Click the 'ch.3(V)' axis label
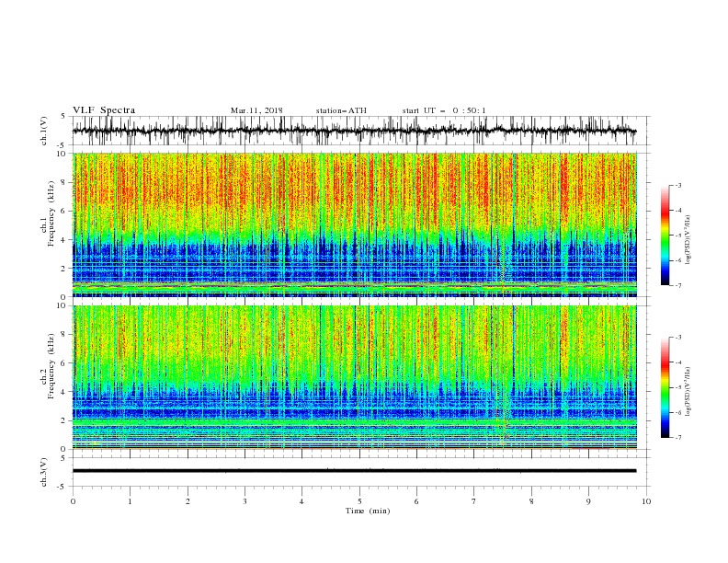This screenshot has height=563, width=728. pyautogui.click(x=44, y=472)
